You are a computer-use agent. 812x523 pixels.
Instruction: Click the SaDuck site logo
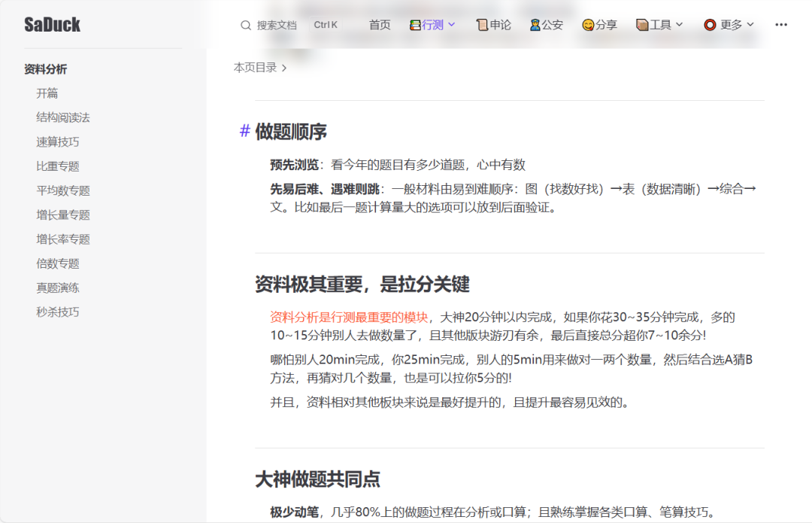click(53, 24)
